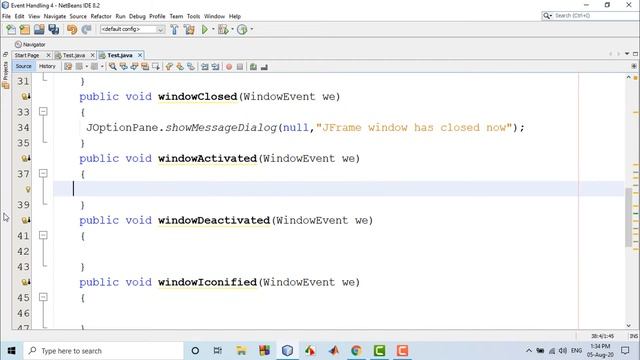Collapse code fold at line 37
Image resolution: width=640 pixels, height=360 pixels.
(43, 173)
